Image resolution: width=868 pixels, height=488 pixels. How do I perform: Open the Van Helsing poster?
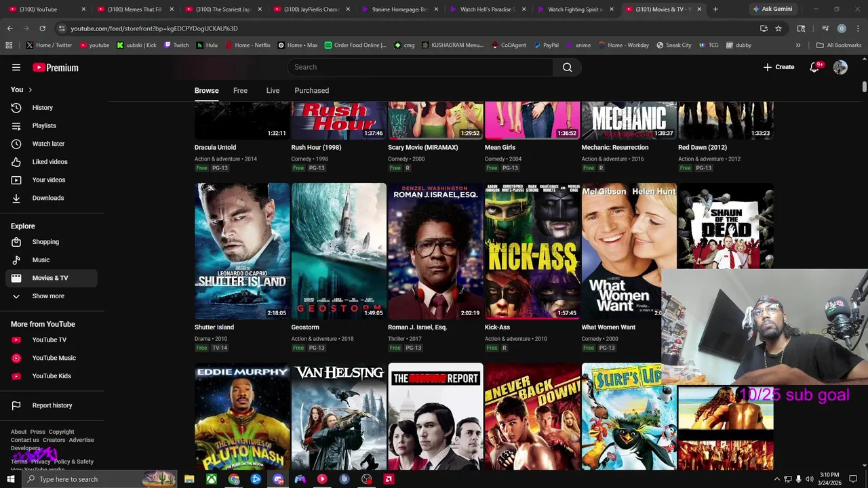click(338, 417)
